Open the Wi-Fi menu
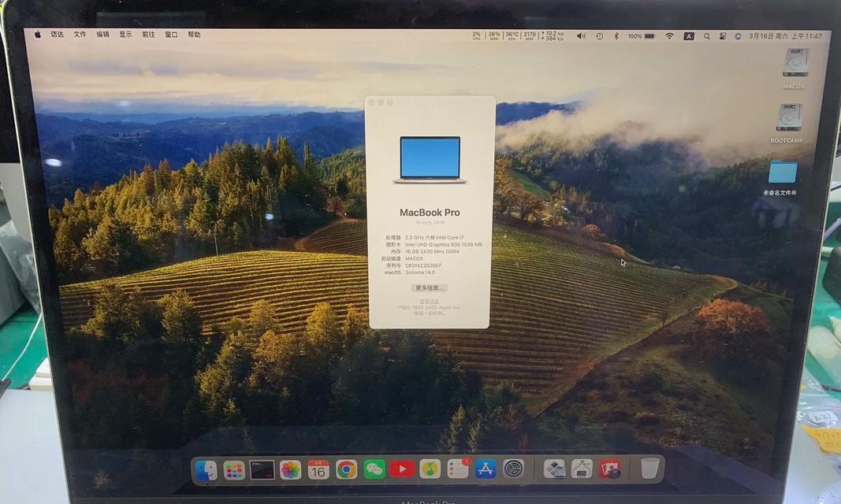 point(669,36)
